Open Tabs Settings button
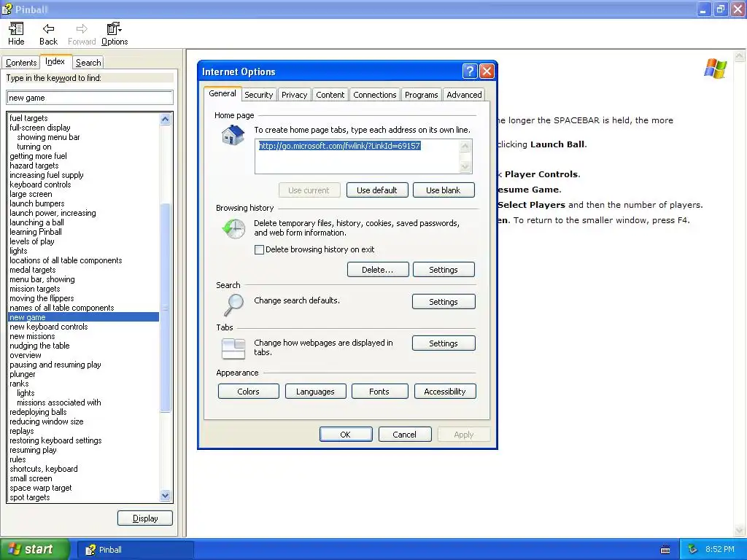The height and width of the screenshot is (560, 747). click(444, 343)
